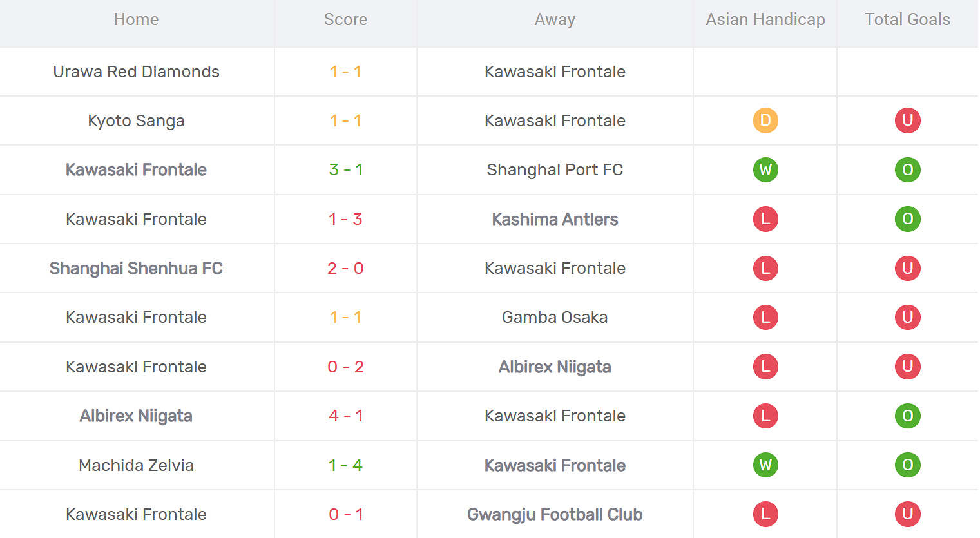Image resolution: width=980 pixels, height=538 pixels.
Task: Click the win badge in Machida Zelvia row
Action: 765,465
